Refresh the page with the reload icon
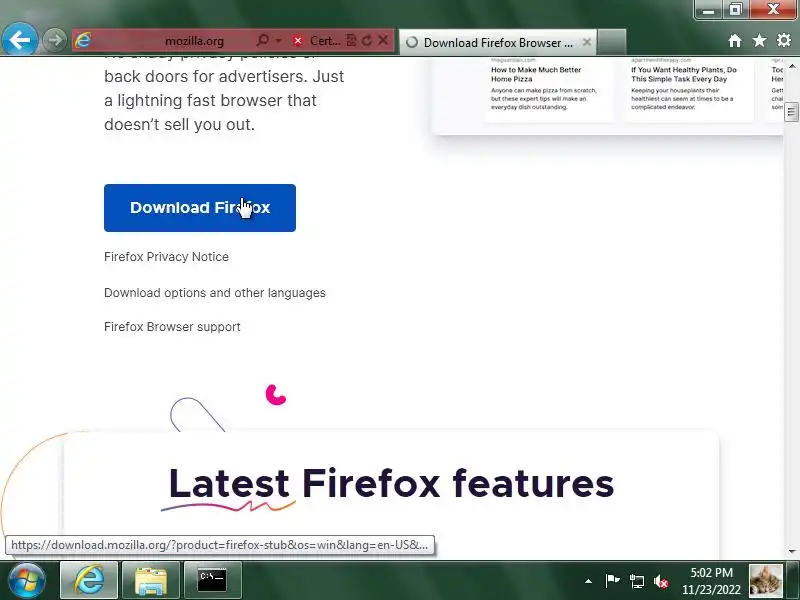The image size is (800, 600). coord(367,40)
